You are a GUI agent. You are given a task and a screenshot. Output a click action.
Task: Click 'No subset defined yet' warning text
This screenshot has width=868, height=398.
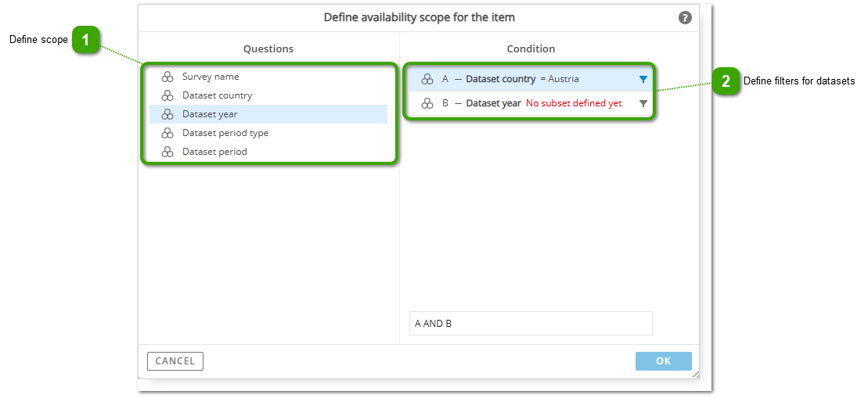coord(574,103)
